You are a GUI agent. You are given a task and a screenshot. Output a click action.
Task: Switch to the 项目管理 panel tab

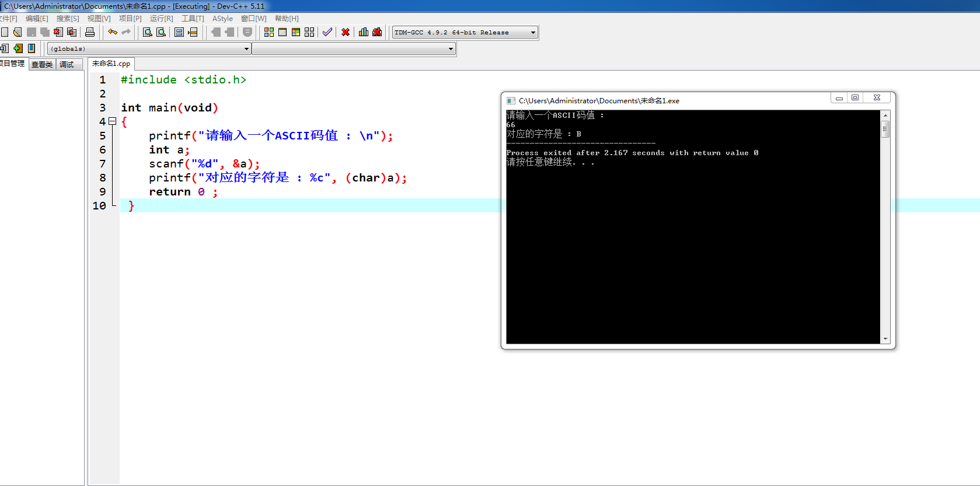[13, 64]
